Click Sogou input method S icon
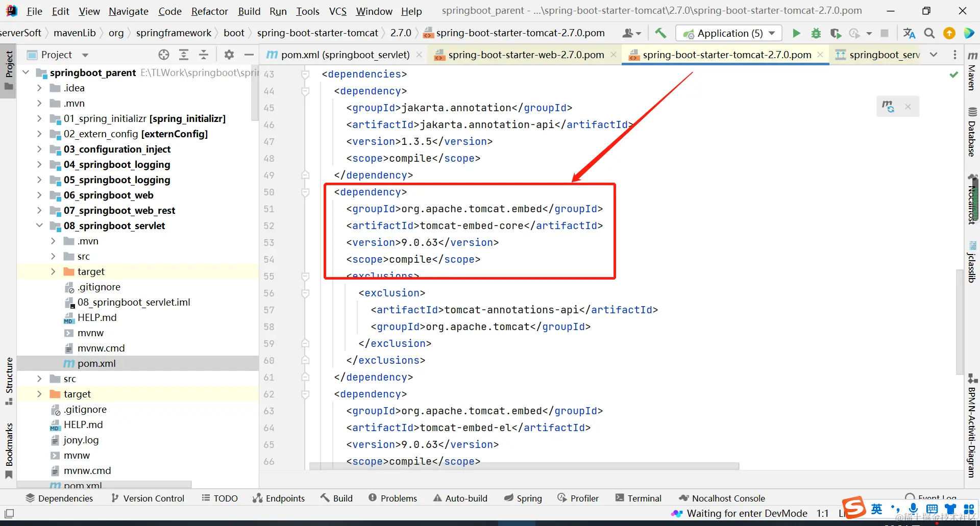Viewport: 980px width, 526px height. pyautogui.click(x=854, y=508)
